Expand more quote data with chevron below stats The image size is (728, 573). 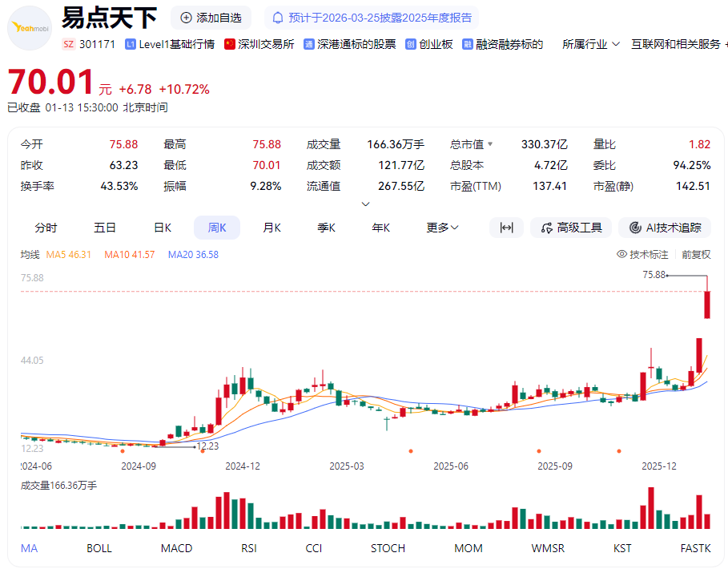(366, 204)
